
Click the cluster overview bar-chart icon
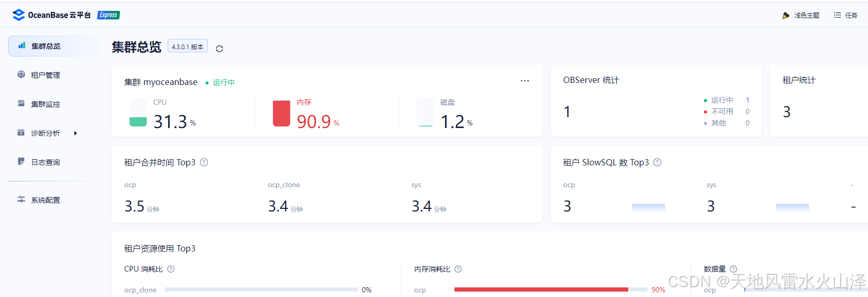[22, 46]
